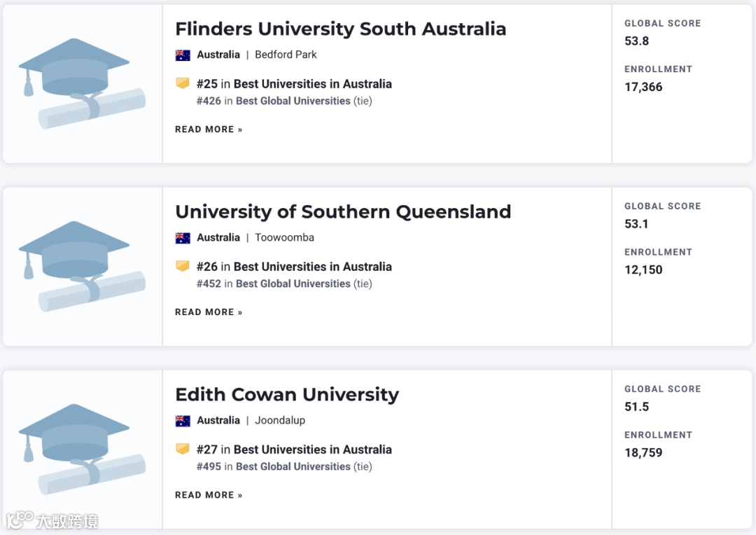This screenshot has width=756, height=535.
Task: Click Read More under Edith Cowan
Action: [x=209, y=495]
